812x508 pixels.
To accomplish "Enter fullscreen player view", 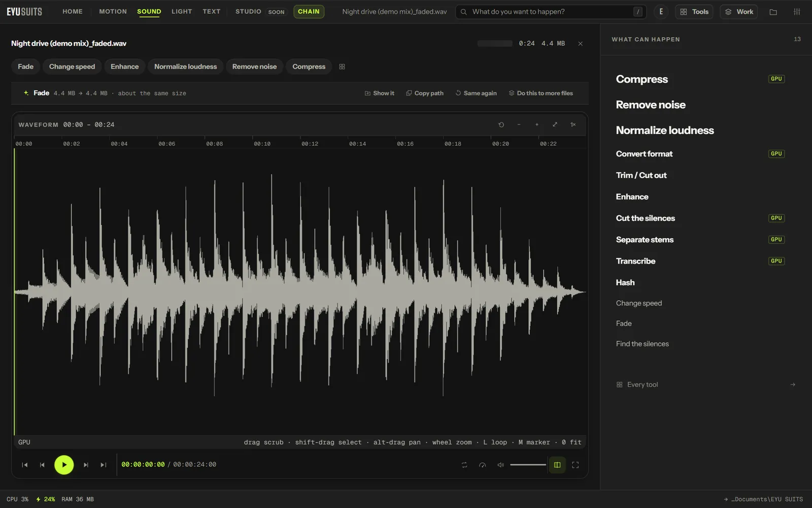I will 576,465.
